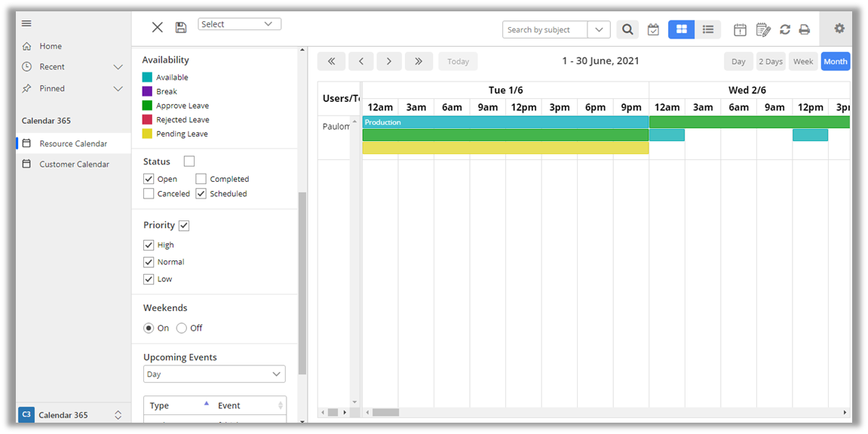The image size is (868, 434).
Task: Click the Today button
Action: click(x=458, y=61)
